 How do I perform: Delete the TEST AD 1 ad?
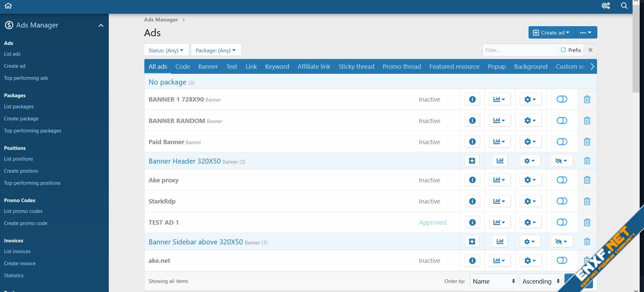(587, 222)
